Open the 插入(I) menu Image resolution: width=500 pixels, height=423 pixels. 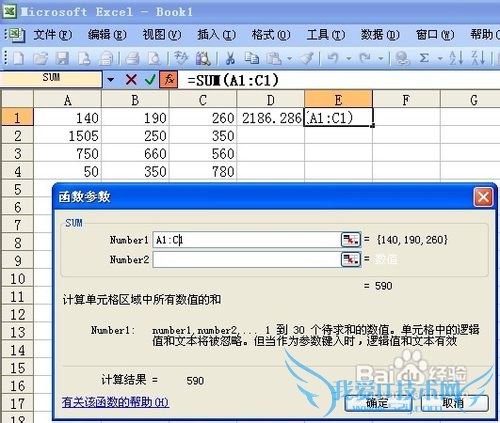tap(216, 35)
